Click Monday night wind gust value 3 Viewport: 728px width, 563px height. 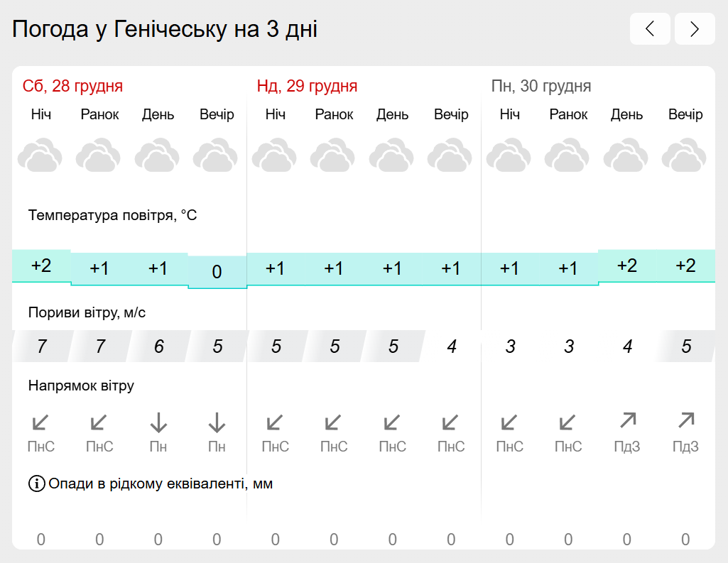tap(510, 346)
